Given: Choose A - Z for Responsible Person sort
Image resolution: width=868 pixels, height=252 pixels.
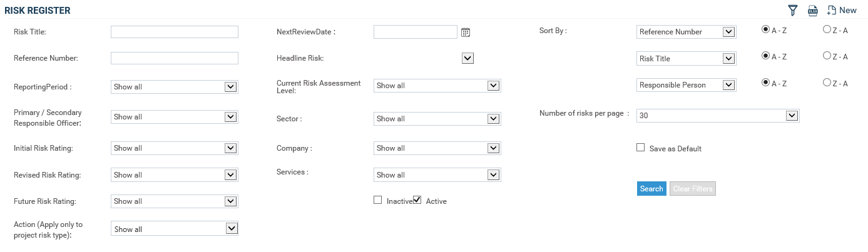Looking at the screenshot, I should (x=765, y=83).
